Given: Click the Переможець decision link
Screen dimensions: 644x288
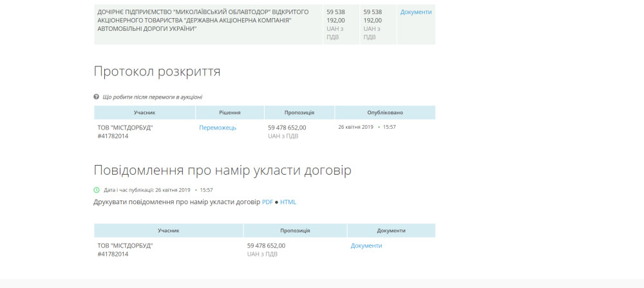Looking at the screenshot, I should (218, 128).
